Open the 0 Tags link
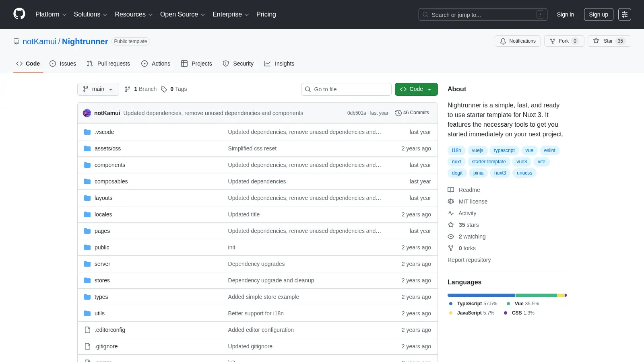The height and width of the screenshot is (362, 644). click(x=174, y=89)
